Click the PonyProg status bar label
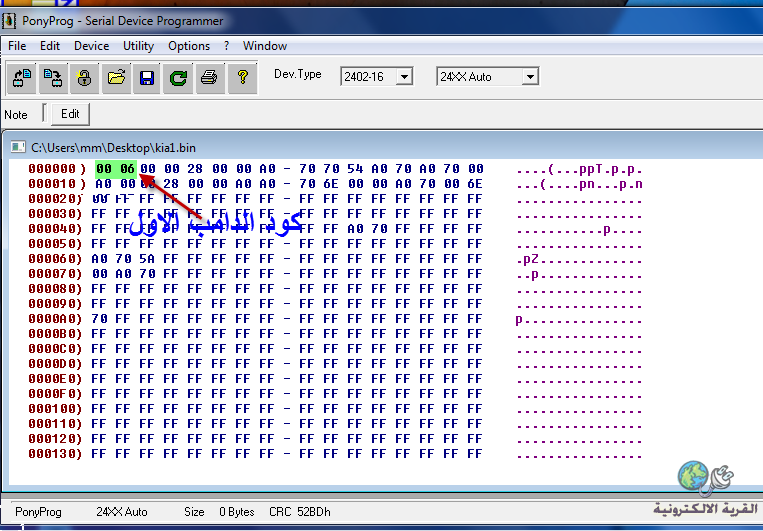The height and width of the screenshot is (531, 763). coord(38,512)
